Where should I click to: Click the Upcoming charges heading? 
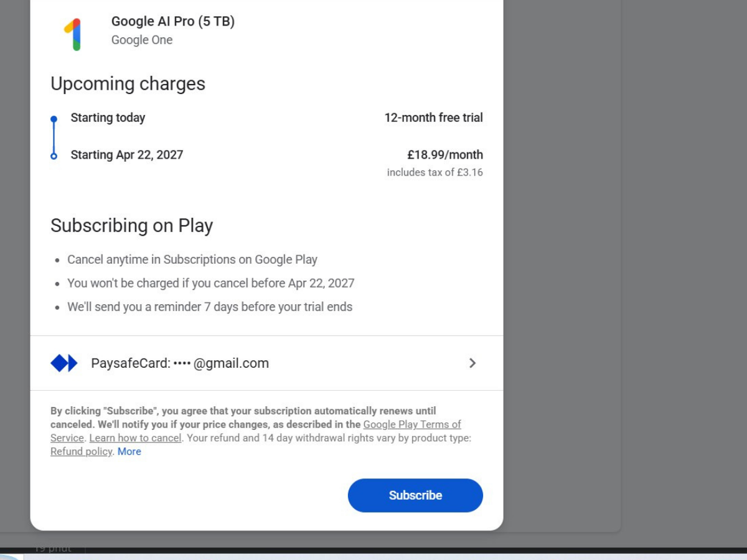[x=128, y=84]
